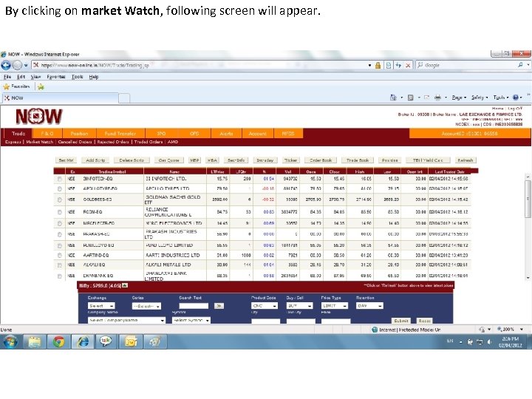Open the Cancelled Orders link
Viewport: 532px width, 399px height.
[75, 142]
